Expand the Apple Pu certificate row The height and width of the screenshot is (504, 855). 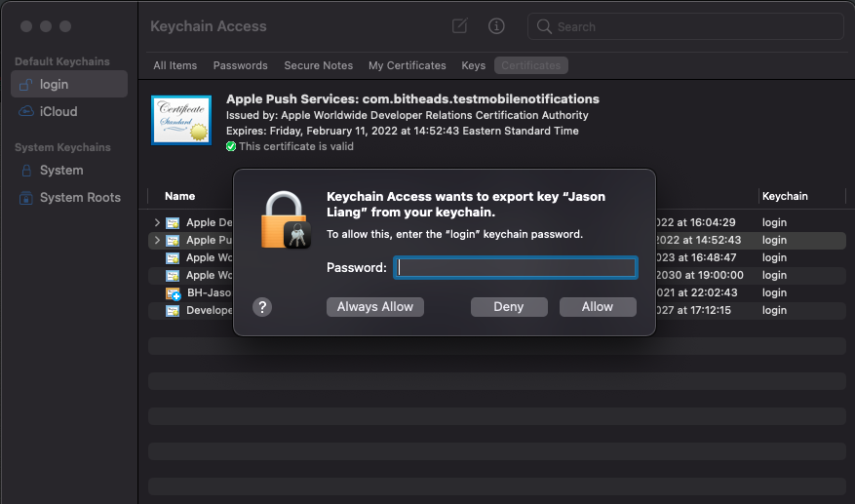tap(157, 240)
